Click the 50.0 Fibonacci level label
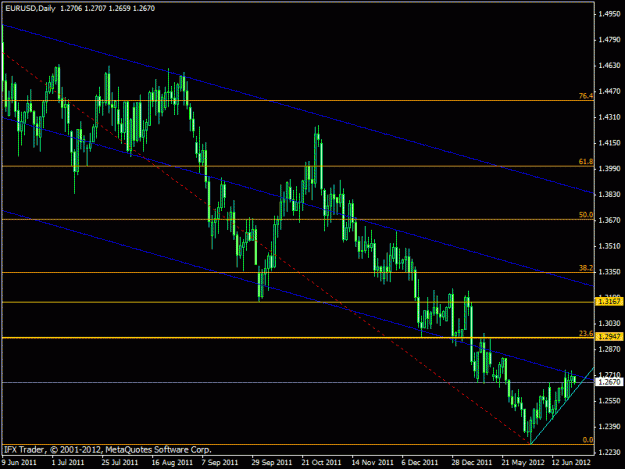The image size is (625, 469). point(586,215)
